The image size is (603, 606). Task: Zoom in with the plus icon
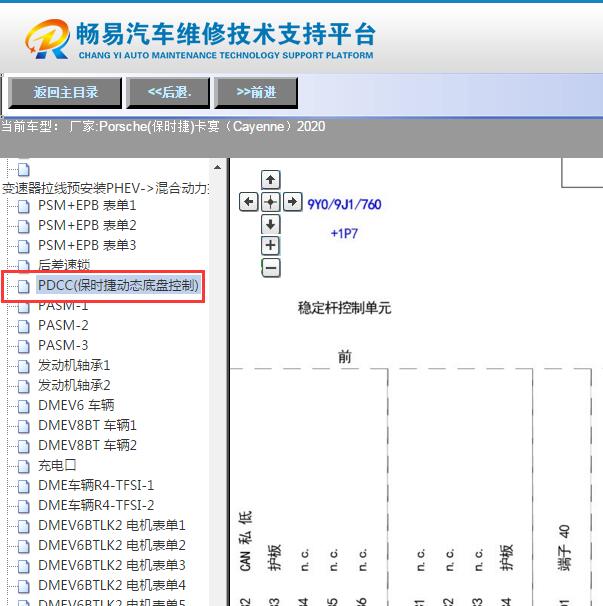[x=271, y=245]
